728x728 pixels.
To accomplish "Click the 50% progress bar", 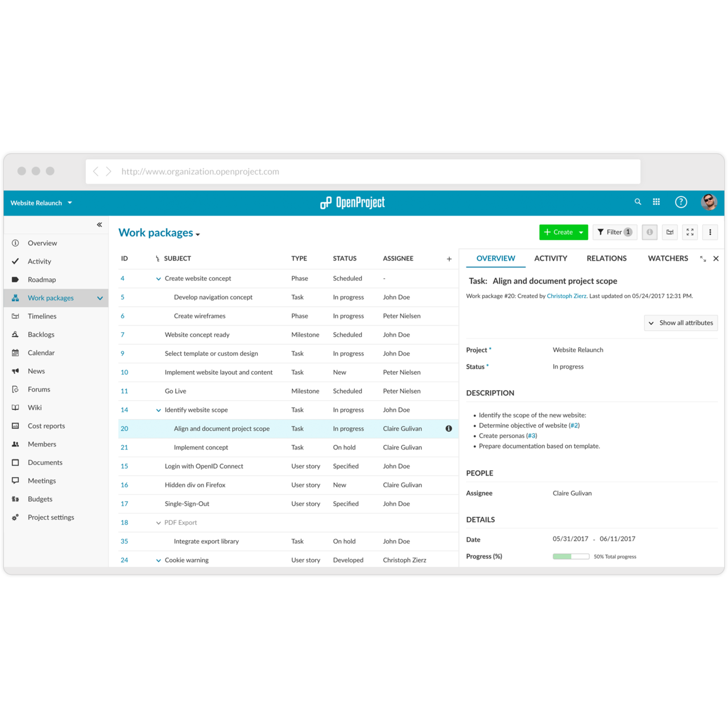I will click(x=570, y=556).
